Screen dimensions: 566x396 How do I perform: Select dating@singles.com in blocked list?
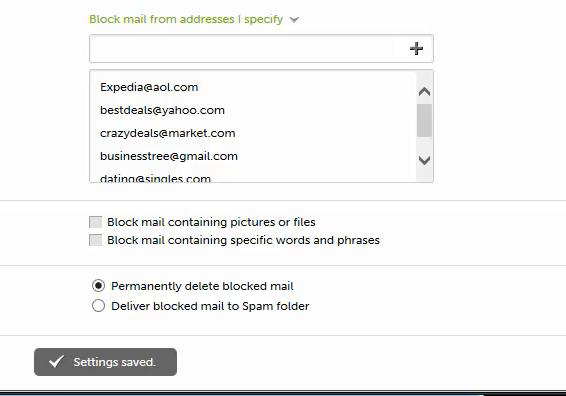coord(156,178)
